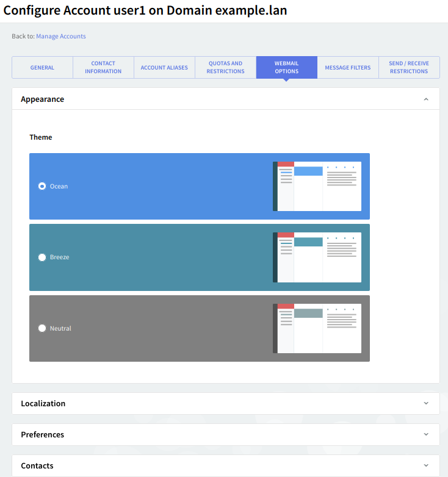448x477 pixels.
Task: Follow the Manage Accounts link
Action: (61, 37)
